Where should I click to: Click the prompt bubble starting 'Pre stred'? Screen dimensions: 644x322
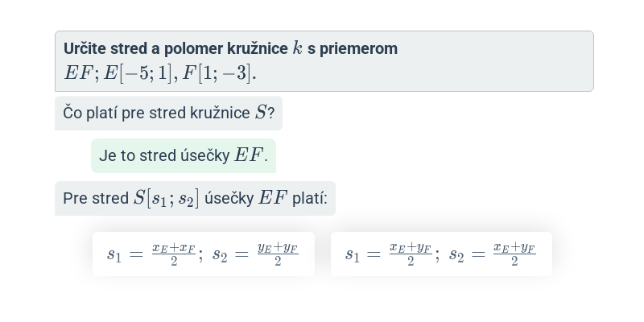pos(195,198)
